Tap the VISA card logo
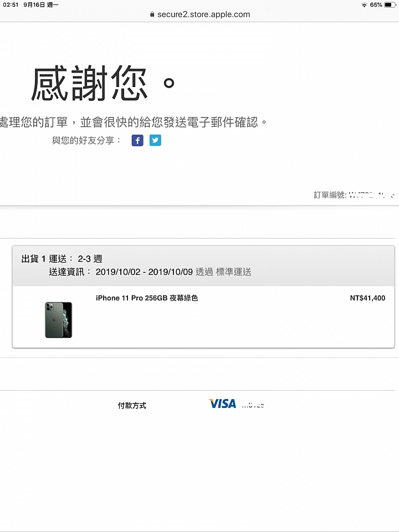The height and width of the screenshot is (532, 399). [x=222, y=404]
